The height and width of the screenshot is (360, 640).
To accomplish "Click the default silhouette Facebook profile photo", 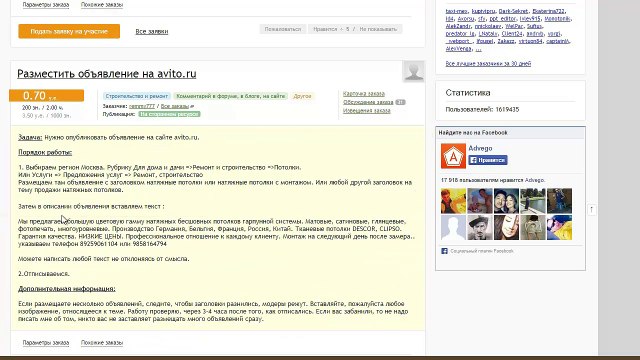I will [x=453, y=227].
